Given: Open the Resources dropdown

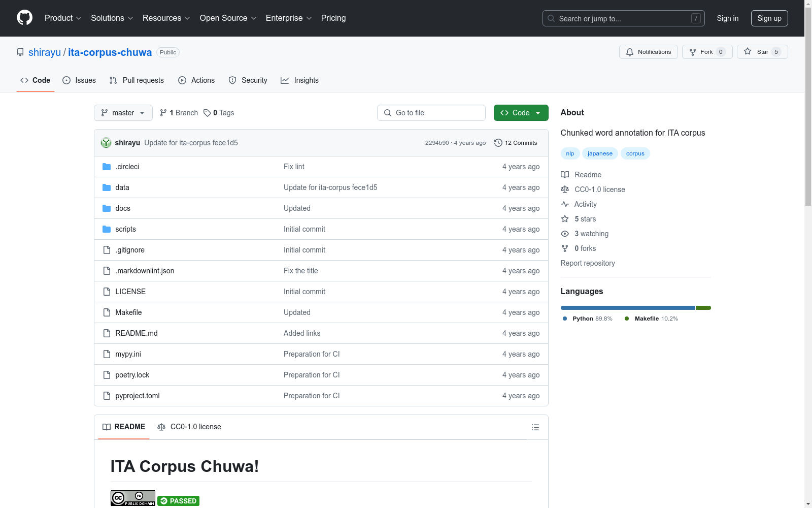Looking at the screenshot, I should (x=166, y=18).
